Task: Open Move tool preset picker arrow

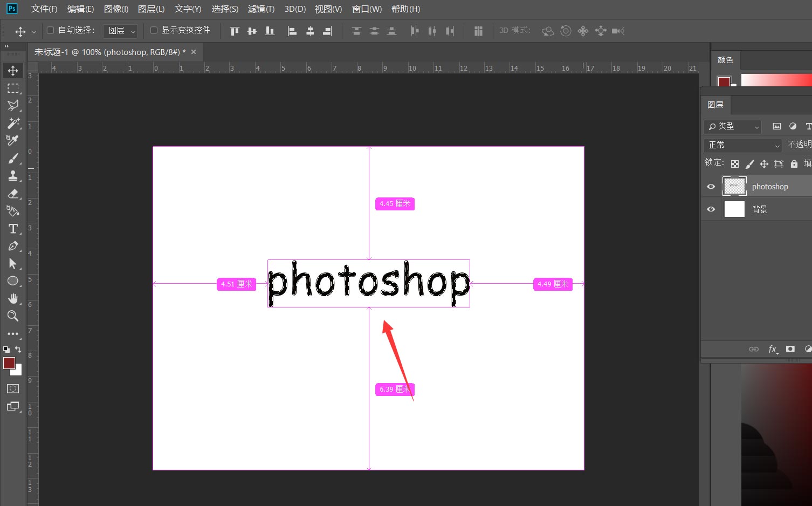Action: (34, 32)
